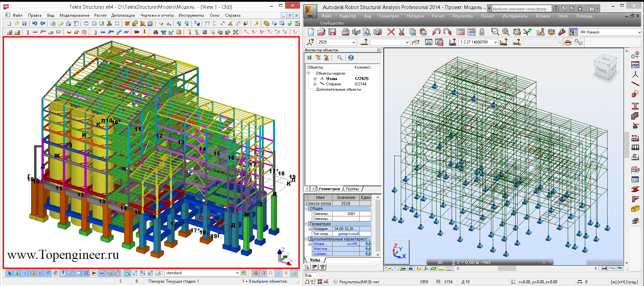The height and width of the screenshot is (286, 644).
Task: Click the Сообщество menu item
Action: (x=332, y=23)
